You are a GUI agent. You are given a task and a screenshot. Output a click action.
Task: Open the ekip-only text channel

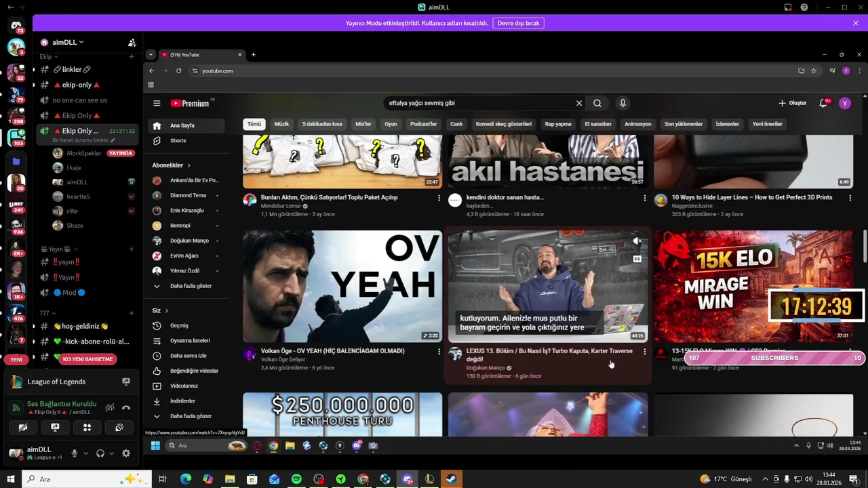(77, 85)
